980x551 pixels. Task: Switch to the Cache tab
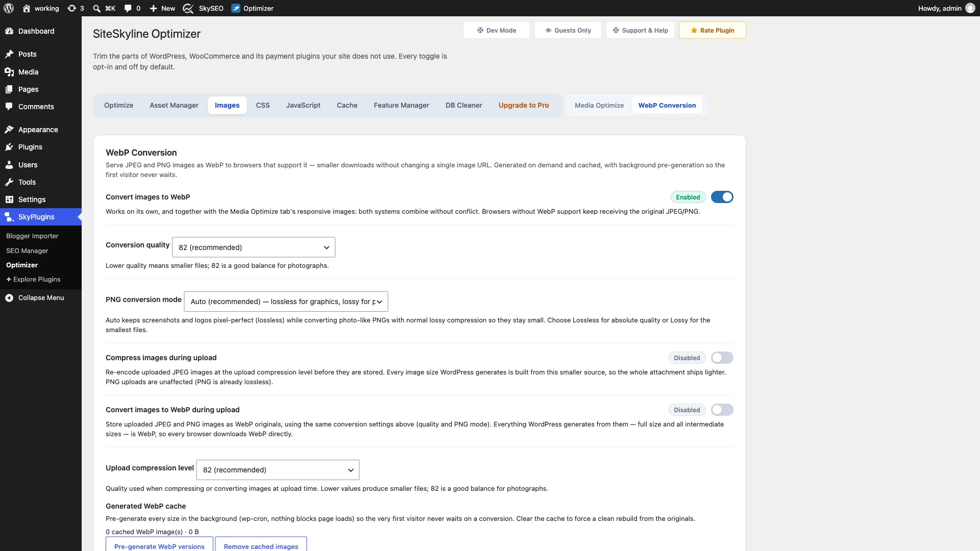pos(347,105)
